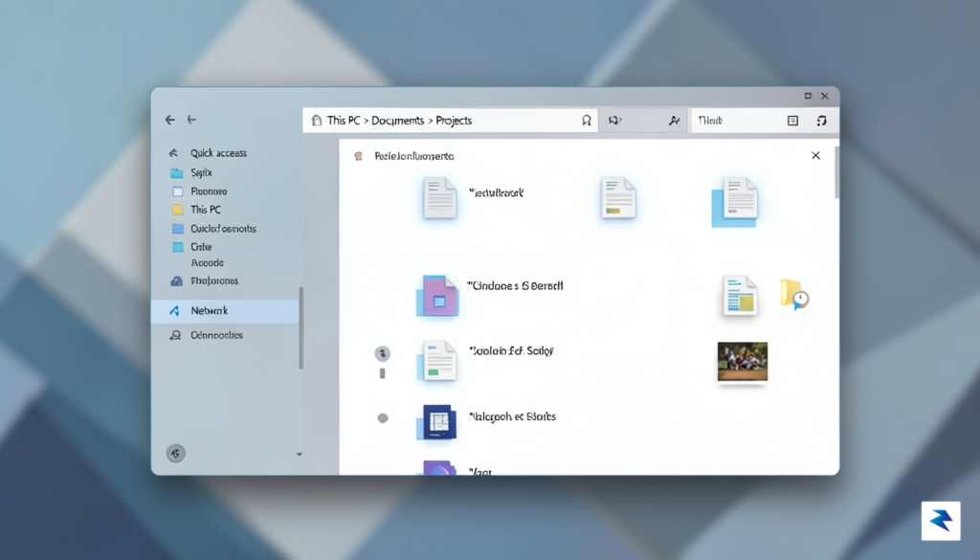980x560 pixels.
Task: Click Projects in the address breadcrumb
Action: tap(454, 121)
